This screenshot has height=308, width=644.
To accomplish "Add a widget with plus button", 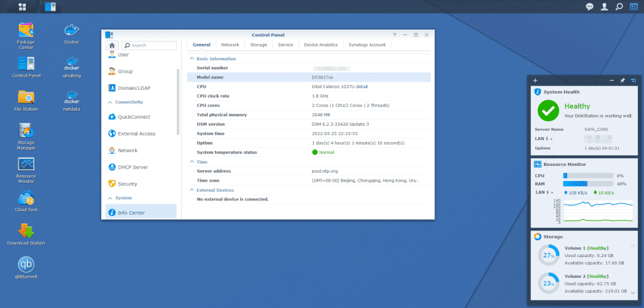I will (x=535, y=80).
